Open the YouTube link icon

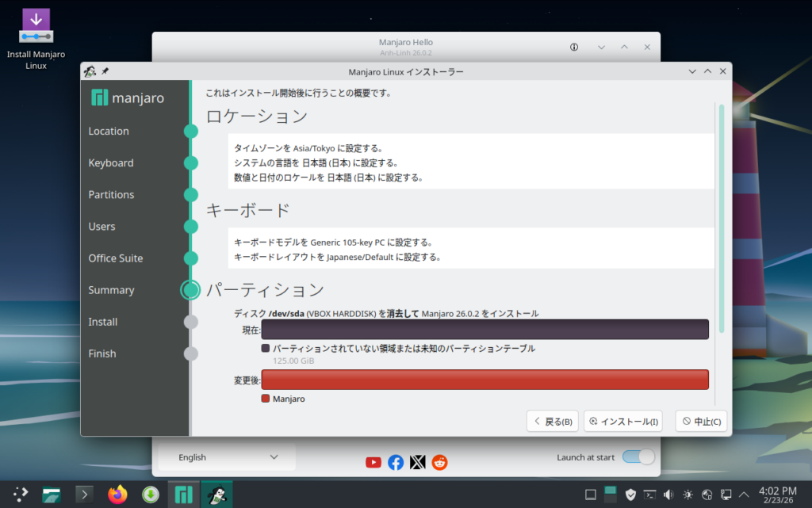tap(373, 462)
